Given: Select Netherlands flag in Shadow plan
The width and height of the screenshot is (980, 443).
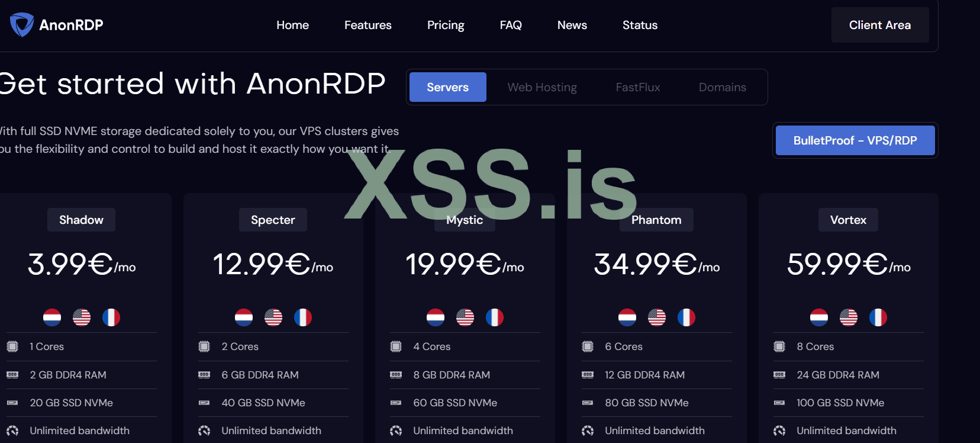Looking at the screenshot, I should [x=52, y=317].
